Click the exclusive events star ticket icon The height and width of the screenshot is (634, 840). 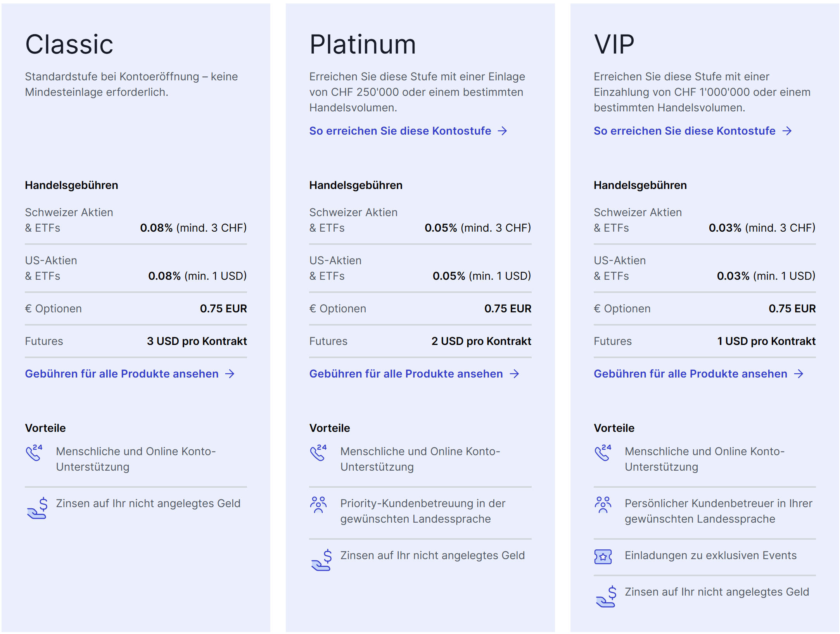[603, 557]
